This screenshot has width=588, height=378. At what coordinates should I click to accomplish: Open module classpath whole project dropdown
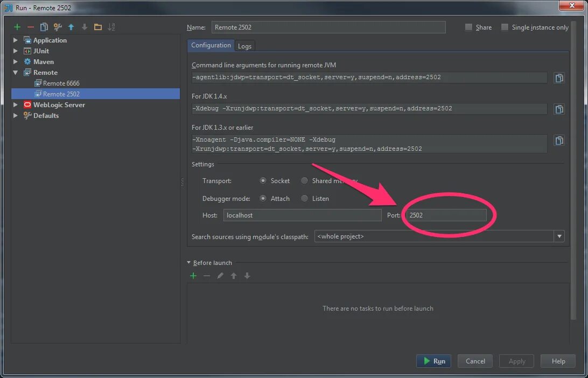(x=559, y=236)
